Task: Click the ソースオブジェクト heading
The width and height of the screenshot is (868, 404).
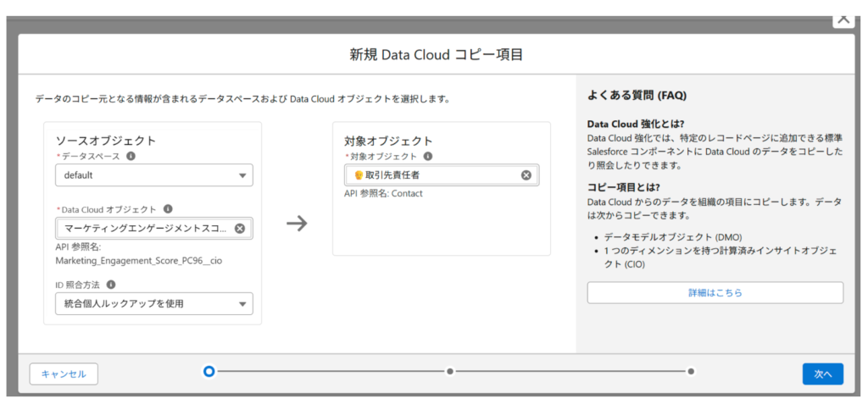Action: tap(106, 140)
